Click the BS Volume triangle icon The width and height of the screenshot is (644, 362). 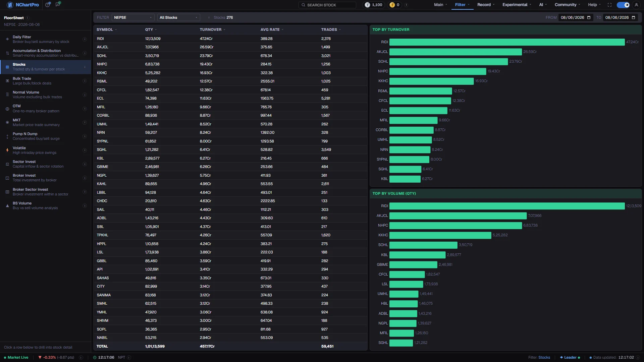coord(7,206)
